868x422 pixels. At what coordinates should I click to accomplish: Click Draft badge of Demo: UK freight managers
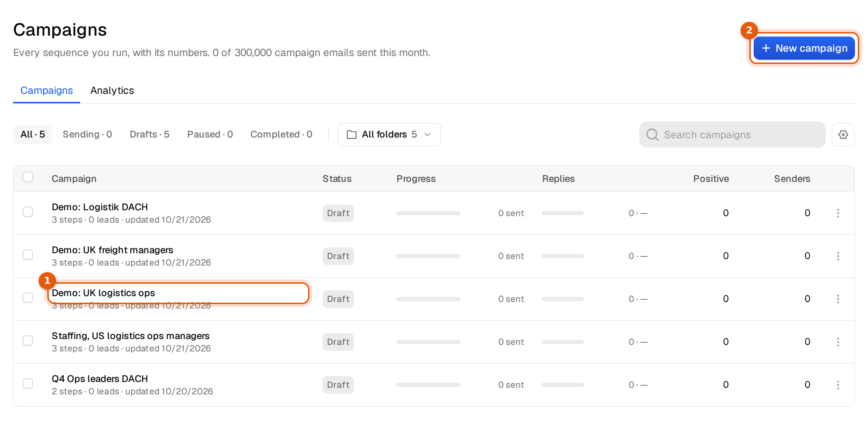click(338, 256)
